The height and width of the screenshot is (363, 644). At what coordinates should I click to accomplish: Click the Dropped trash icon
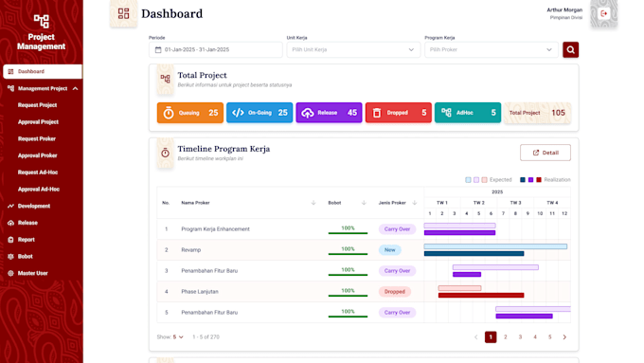[x=377, y=113]
